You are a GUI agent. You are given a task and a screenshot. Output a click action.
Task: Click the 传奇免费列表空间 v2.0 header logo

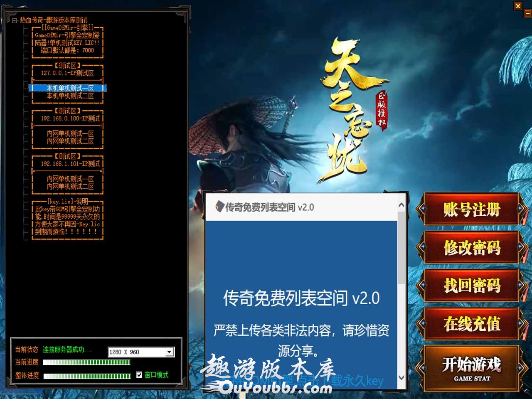click(265, 207)
